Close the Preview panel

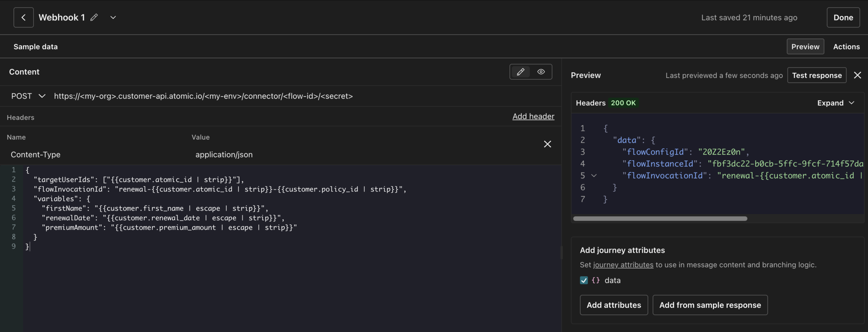coord(857,75)
